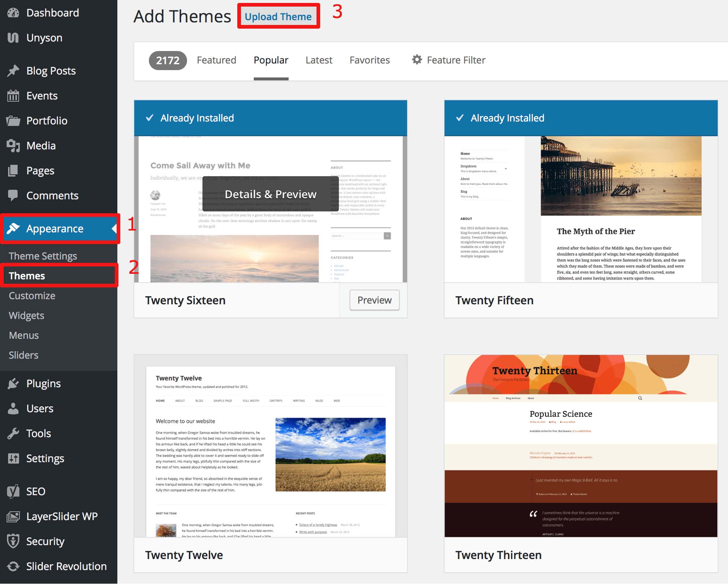Click the Twenty Thirteen theme name label
The image size is (728, 584).
pyautogui.click(x=498, y=555)
